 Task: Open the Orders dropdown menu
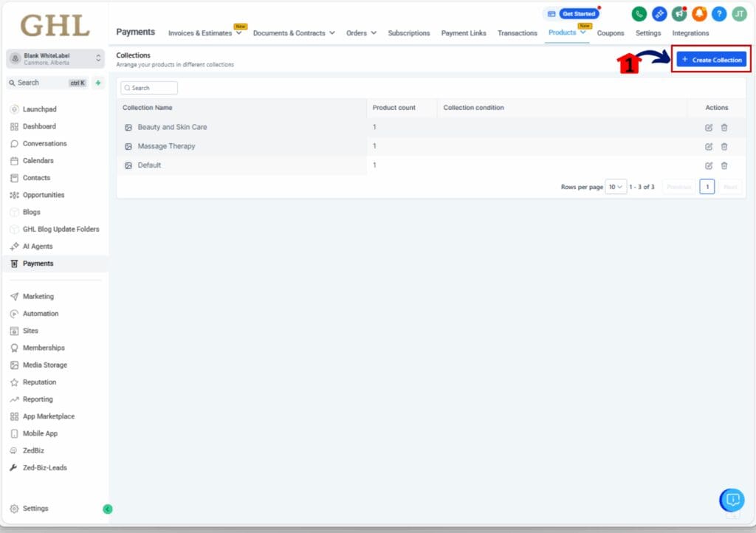(361, 33)
